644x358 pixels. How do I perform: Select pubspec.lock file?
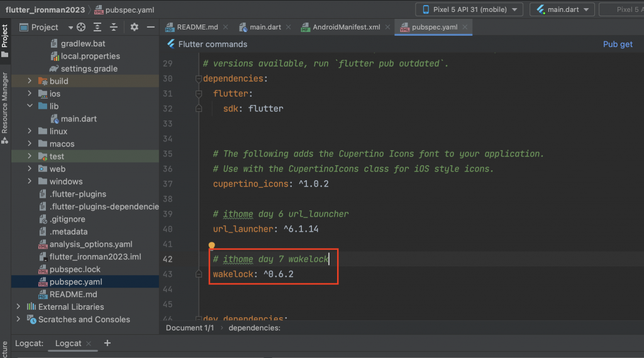pyautogui.click(x=75, y=269)
